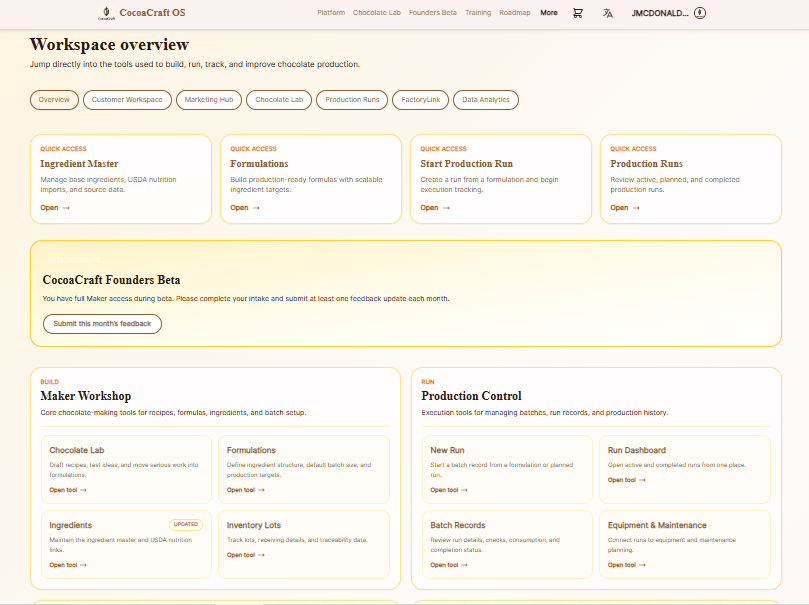This screenshot has height=605, width=809.
Task: Select the Production Runs pill tab
Action: click(352, 100)
